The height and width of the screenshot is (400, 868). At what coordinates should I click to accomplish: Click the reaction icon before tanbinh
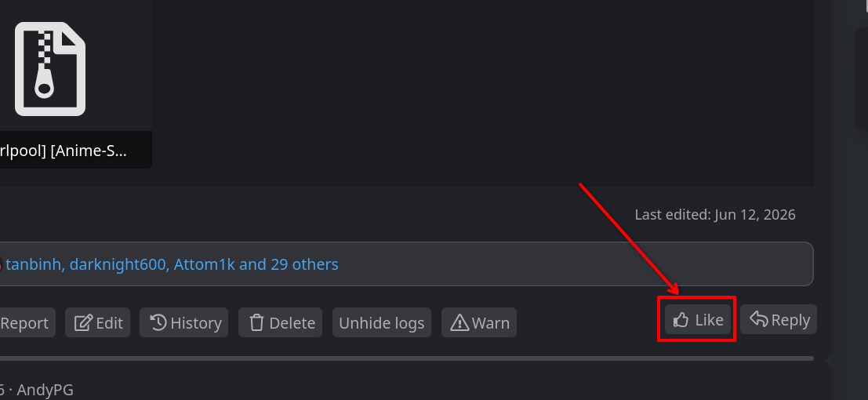pyautogui.click(x=1, y=265)
